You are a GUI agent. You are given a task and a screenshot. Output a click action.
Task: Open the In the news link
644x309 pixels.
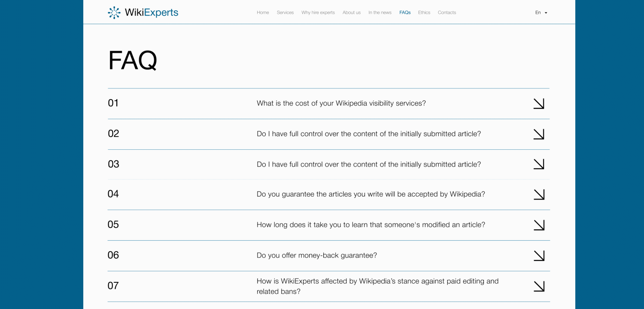(380, 13)
